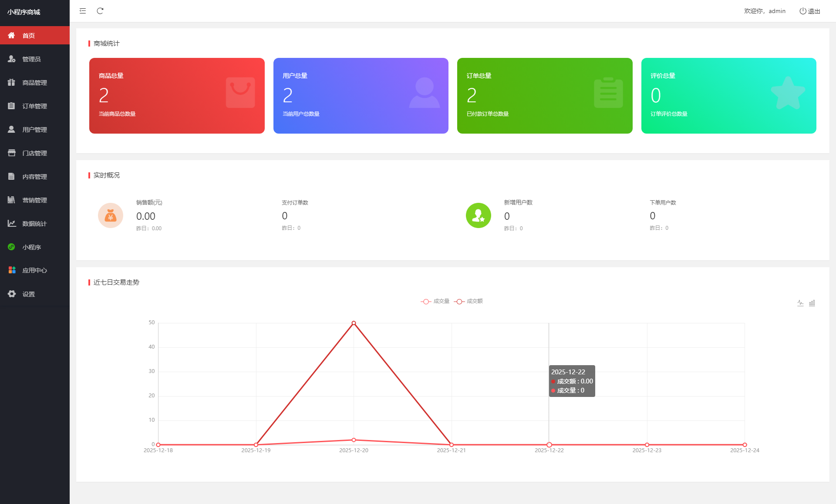This screenshot has height=504, width=836.
Task: Click the shopping bag icon on 商品总量 card
Action: [x=240, y=93]
